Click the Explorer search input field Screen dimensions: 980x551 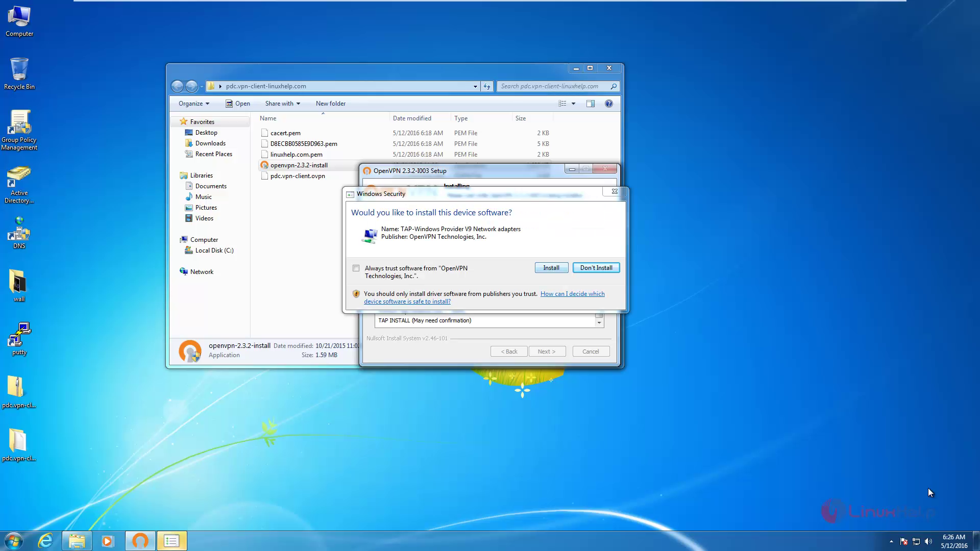554,86
